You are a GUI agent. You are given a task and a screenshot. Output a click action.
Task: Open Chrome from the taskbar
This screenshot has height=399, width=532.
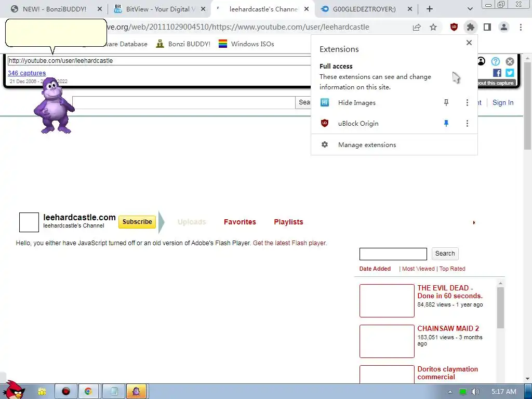[88, 391]
